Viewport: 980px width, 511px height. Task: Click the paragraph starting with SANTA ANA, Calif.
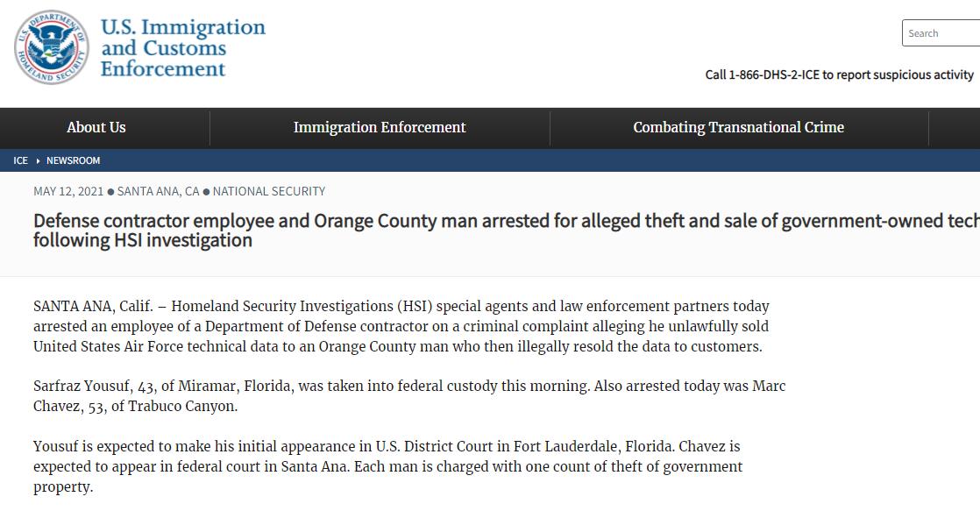(x=401, y=326)
